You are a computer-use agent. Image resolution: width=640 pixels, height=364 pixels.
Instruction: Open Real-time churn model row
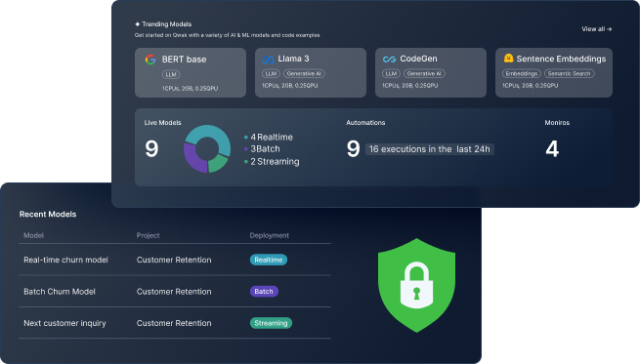click(x=175, y=260)
